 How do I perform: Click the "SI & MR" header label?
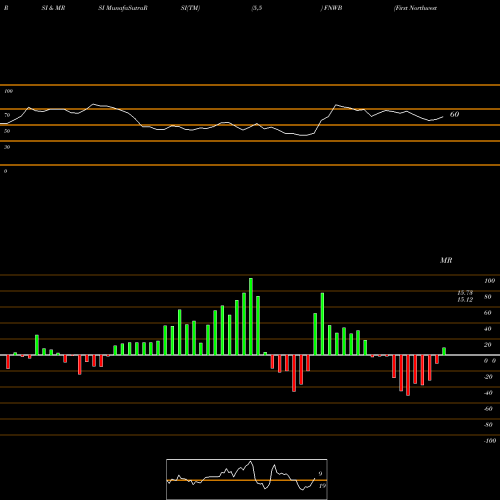pyautogui.click(x=53, y=8)
